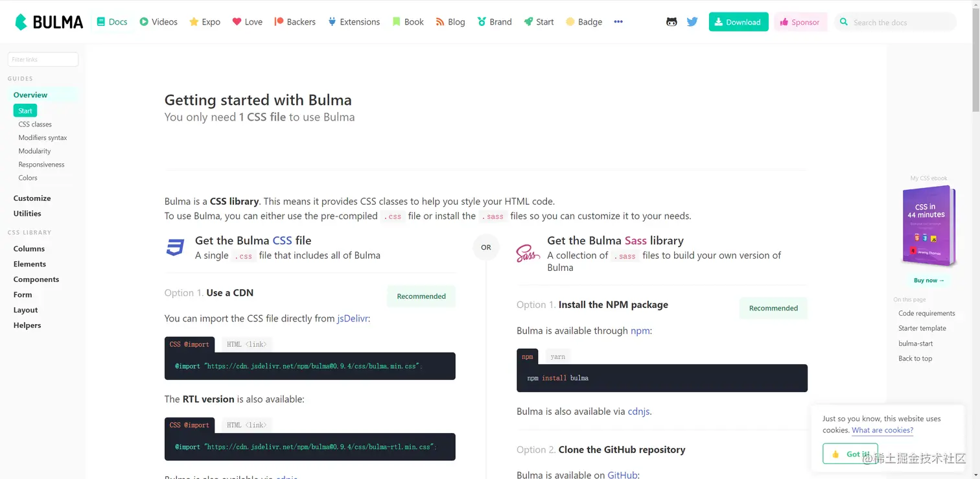Click the Buy now link
Screen dimensions: 980x479
click(929, 281)
